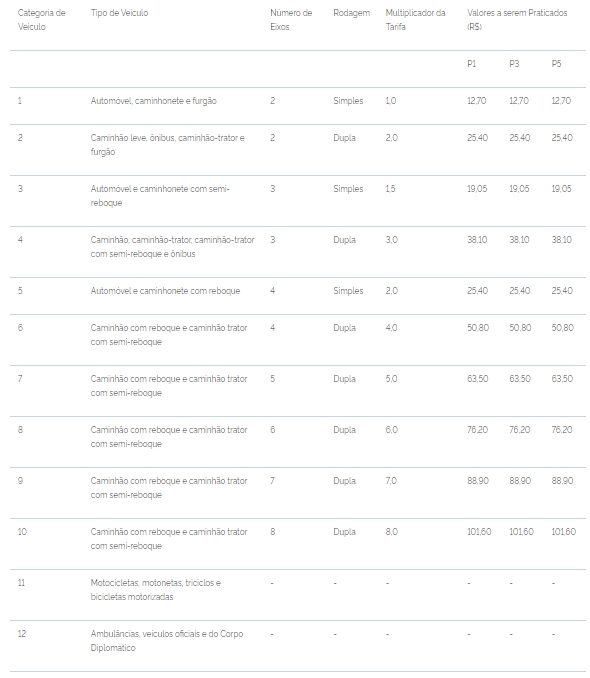Click 'Automóvel e caminhonete com reboque' cell
Screen dimensions: 590x678
click(x=165, y=291)
